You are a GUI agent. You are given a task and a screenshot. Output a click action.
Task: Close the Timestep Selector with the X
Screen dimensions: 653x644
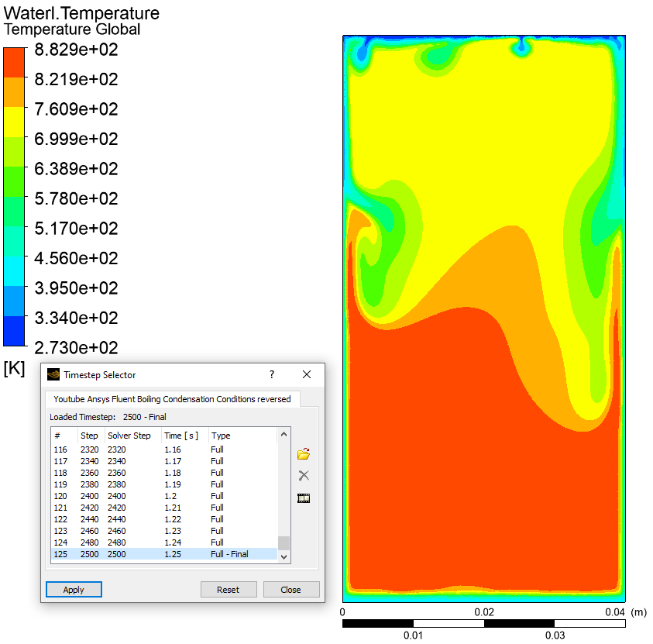pyautogui.click(x=307, y=375)
